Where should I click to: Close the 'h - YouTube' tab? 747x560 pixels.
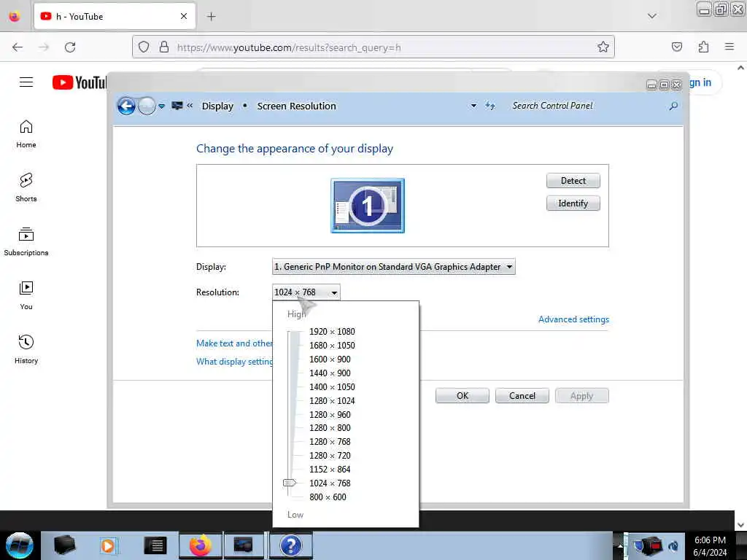point(183,17)
